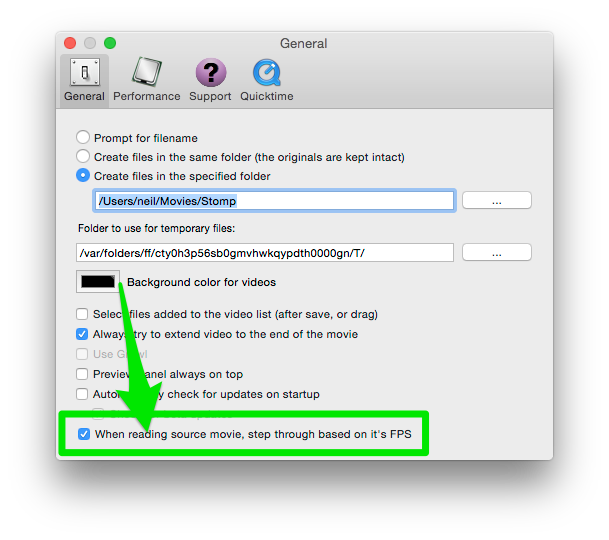
Task: Browse for the specified output folder
Action: [x=497, y=200]
